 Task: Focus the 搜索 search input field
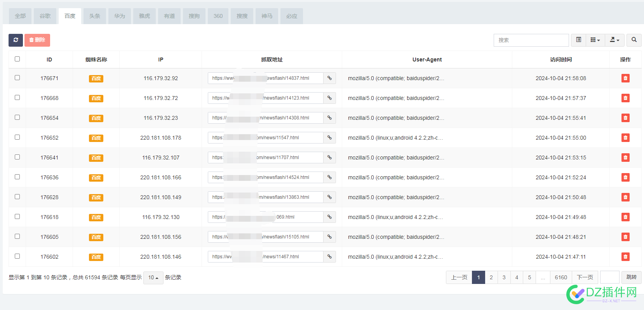[x=531, y=40]
